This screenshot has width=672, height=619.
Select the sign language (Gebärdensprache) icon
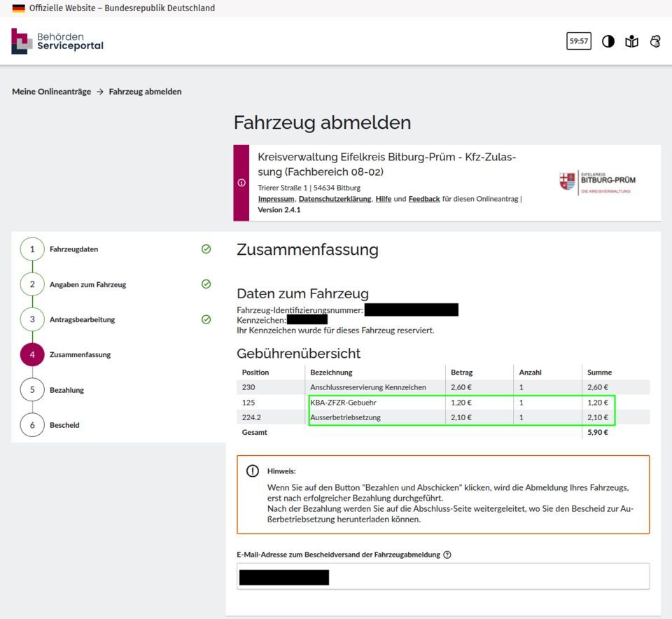tap(655, 41)
